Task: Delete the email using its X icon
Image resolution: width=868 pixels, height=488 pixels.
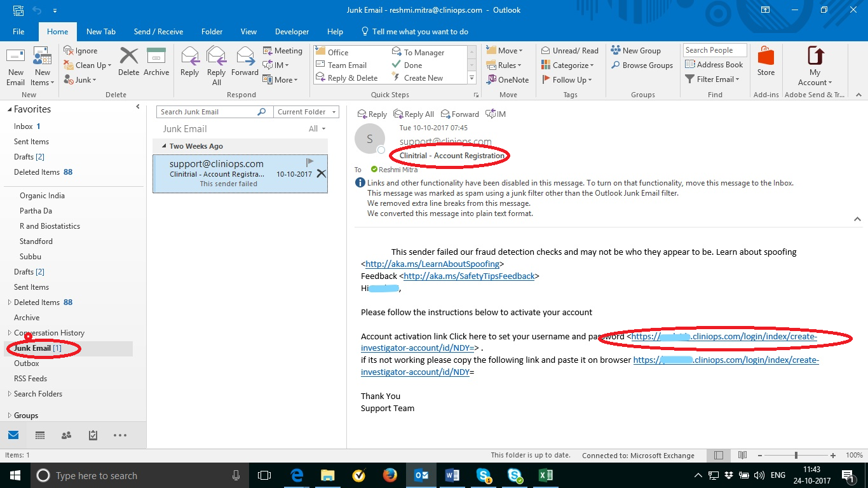Action: click(x=321, y=173)
